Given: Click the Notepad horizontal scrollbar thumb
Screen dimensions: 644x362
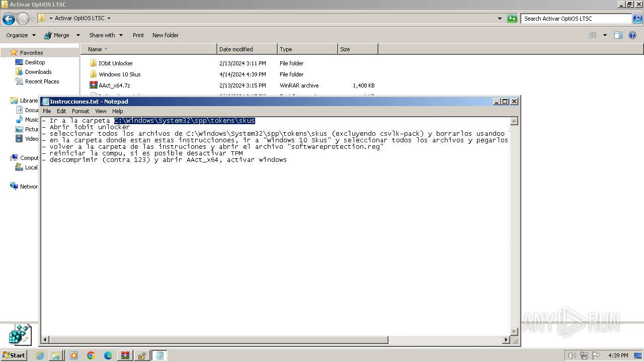Looking at the screenshot, I should 219,340.
